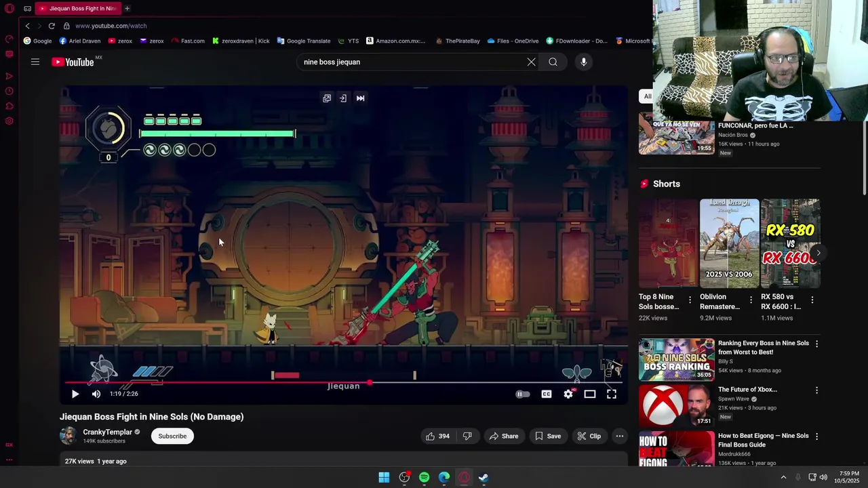Open the YouTube guide hamburger menu
Image resolution: width=868 pixels, height=488 pixels.
pos(35,62)
